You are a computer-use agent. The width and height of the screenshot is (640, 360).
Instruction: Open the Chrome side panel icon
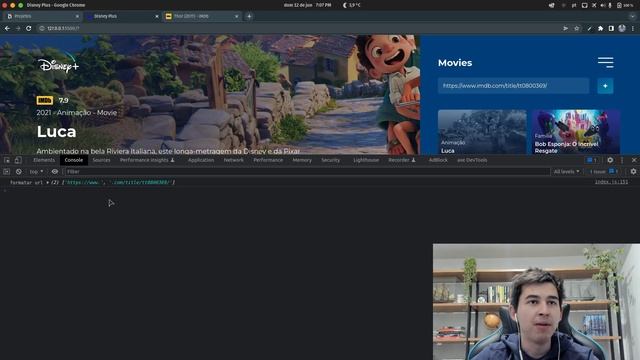click(611, 28)
